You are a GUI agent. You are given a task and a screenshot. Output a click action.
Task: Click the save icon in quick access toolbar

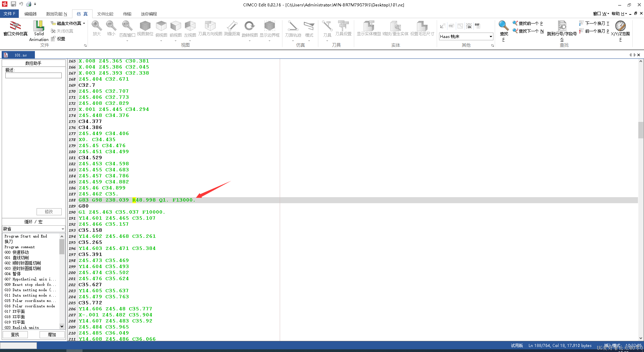coord(13,4)
